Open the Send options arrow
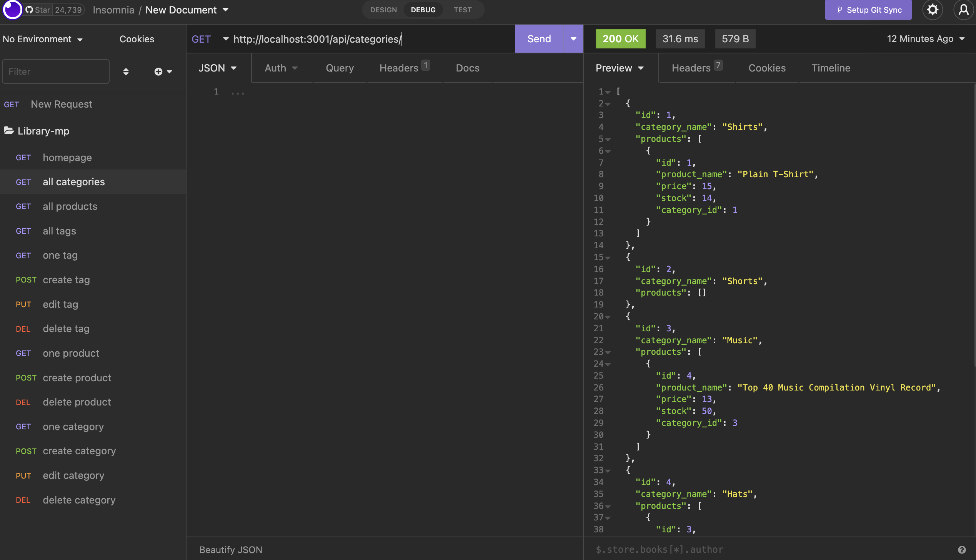Screen dimensions: 976x560 click(573, 38)
